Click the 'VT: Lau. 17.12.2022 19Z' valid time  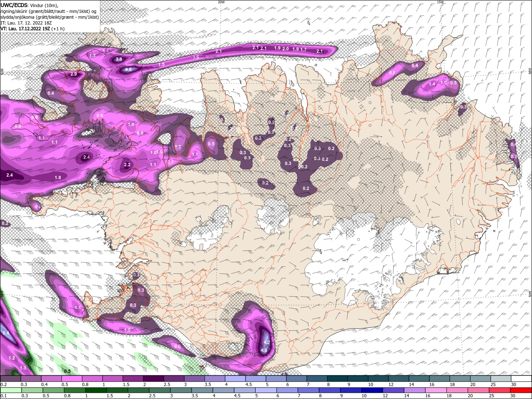25,29
